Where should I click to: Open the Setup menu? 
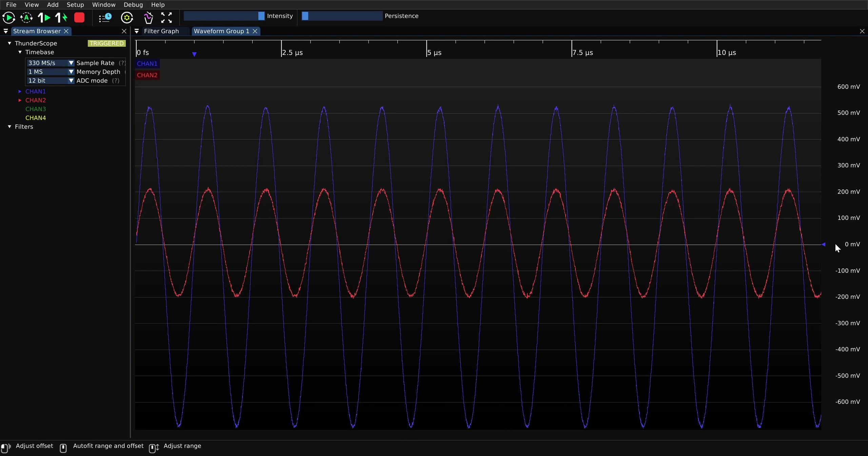[x=75, y=5]
